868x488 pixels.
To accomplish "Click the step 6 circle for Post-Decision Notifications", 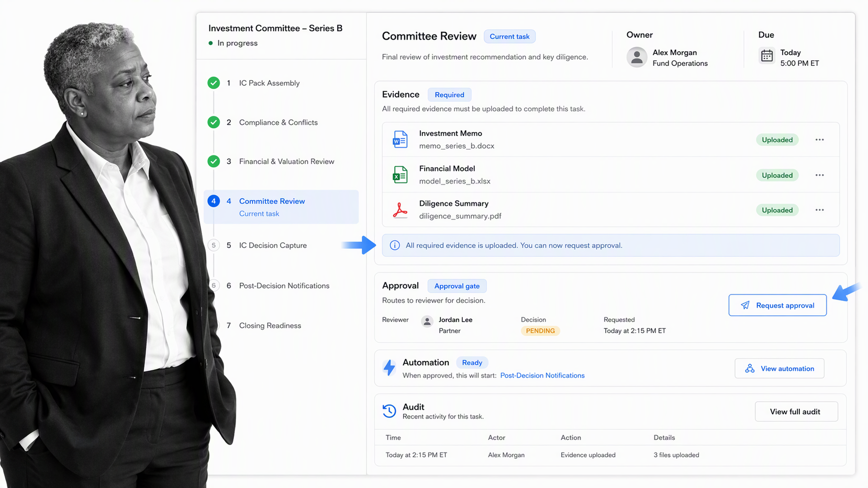I will click(214, 286).
